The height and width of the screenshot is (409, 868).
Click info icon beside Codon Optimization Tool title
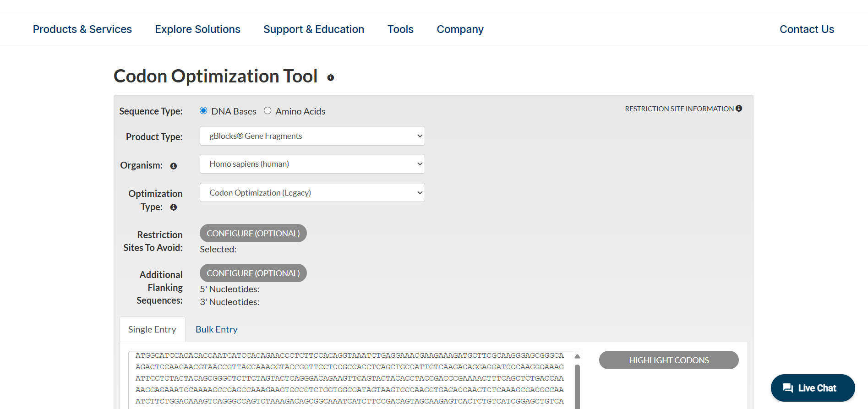330,78
